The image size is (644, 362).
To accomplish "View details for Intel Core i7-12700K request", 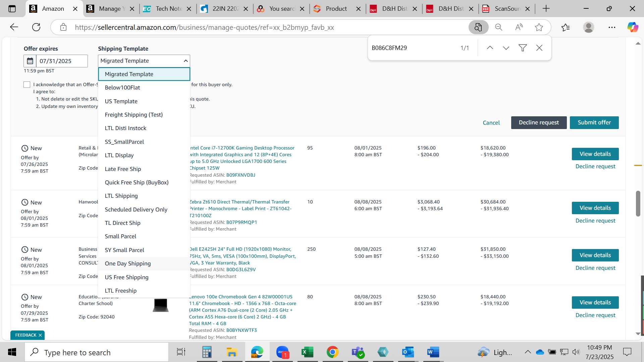I will click(595, 154).
